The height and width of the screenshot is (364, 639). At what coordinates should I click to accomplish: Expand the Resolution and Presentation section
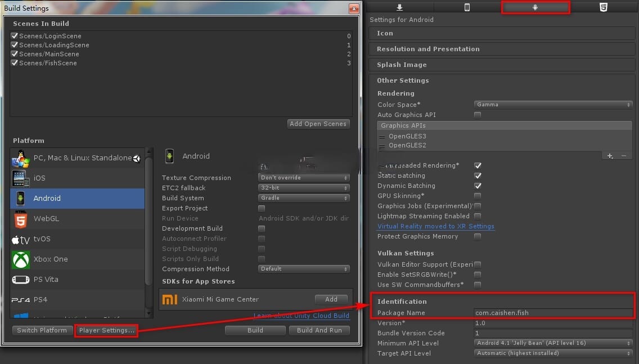click(502, 49)
